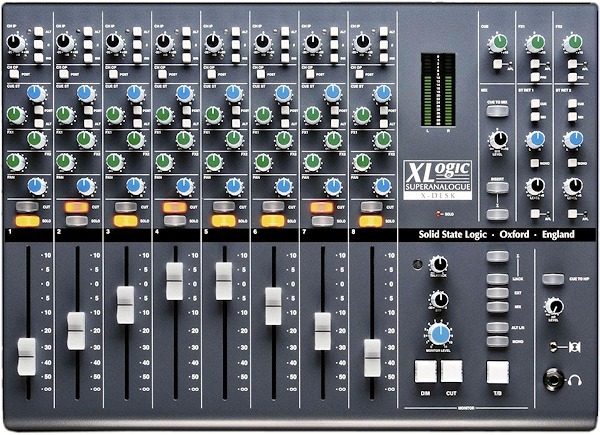The height and width of the screenshot is (435, 600).
Task: Toggle the SOLO button on channel 1
Action: pos(24,220)
